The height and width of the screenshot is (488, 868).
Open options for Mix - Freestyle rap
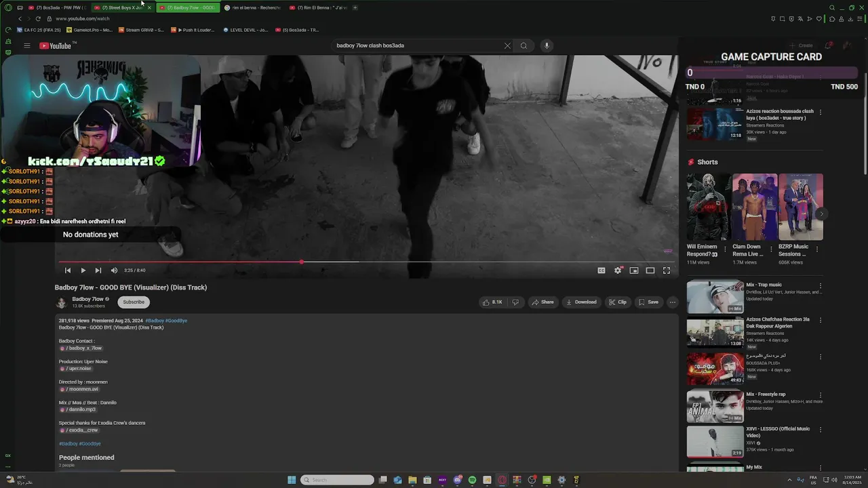pos(821,394)
